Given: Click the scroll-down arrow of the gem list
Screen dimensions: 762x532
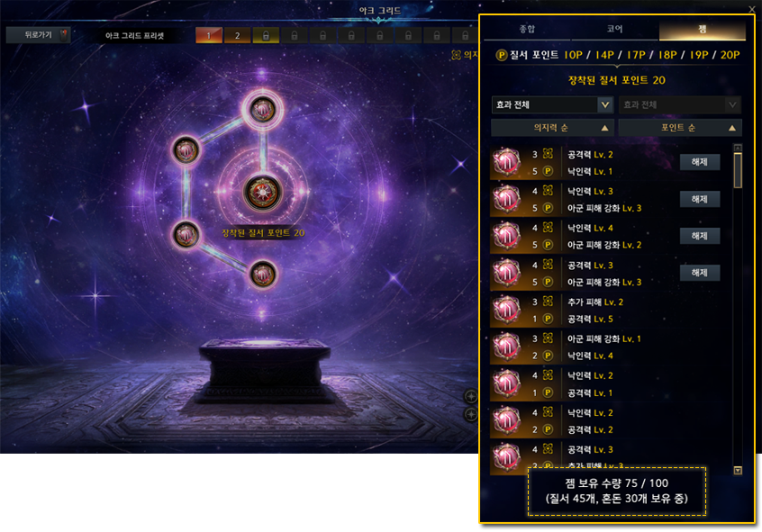Looking at the screenshot, I should point(738,470).
